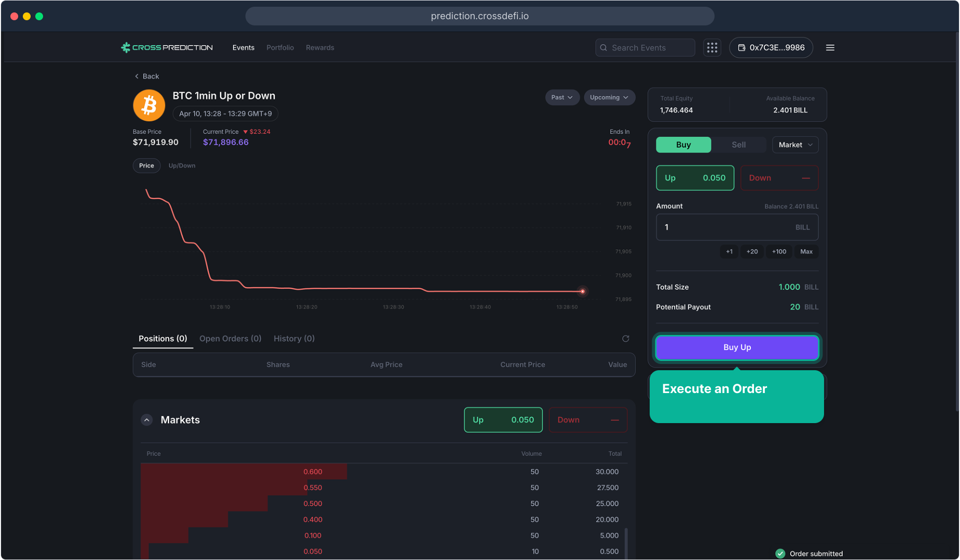Select Up 0.050 in the Markets header
The height and width of the screenshot is (560, 960).
click(x=503, y=420)
